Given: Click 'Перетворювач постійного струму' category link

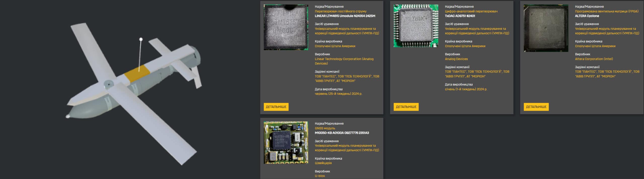Looking at the screenshot, I should click(341, 11).
